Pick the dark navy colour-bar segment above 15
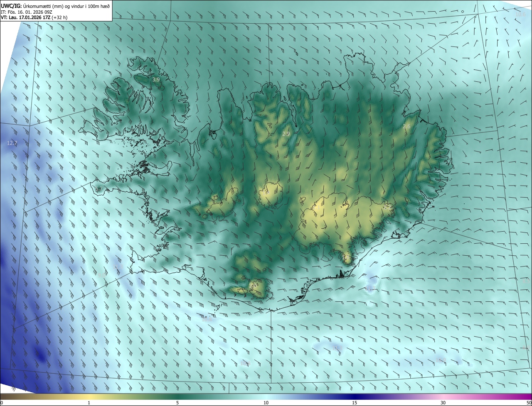The image size is (532, 406). tap(355, 396)
